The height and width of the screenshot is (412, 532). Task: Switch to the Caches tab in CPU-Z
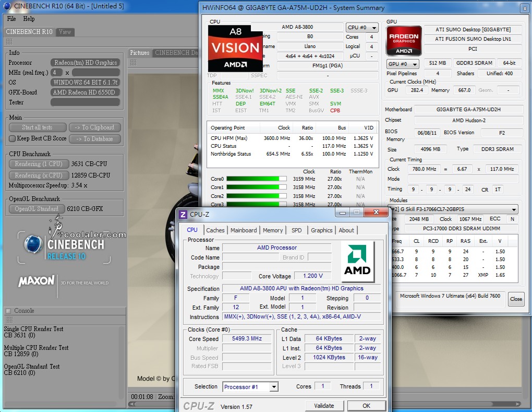coord(215,230)
